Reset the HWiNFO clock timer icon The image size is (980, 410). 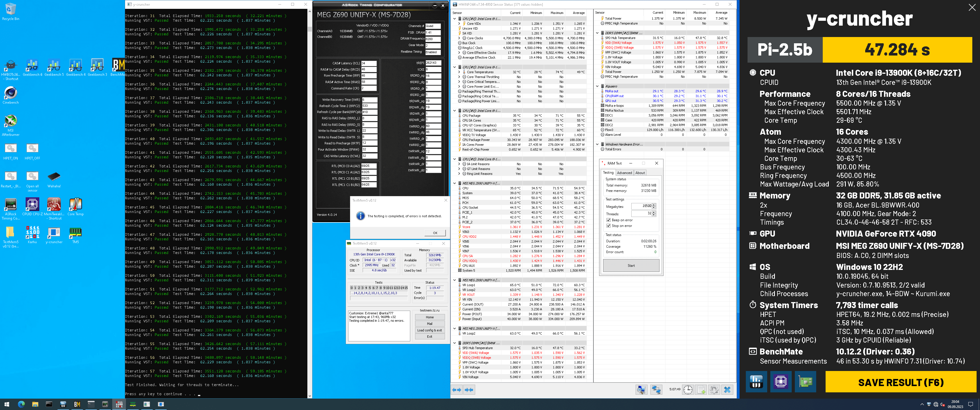coord(688,390)
